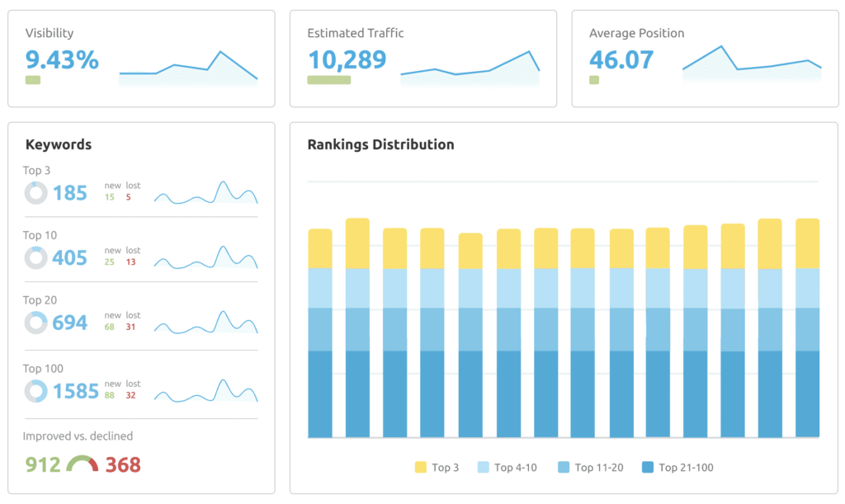Click the Top 10 donut chart icon
Image resolution: width=845 pixels, height=504 pixels.
tap(35, 258)
